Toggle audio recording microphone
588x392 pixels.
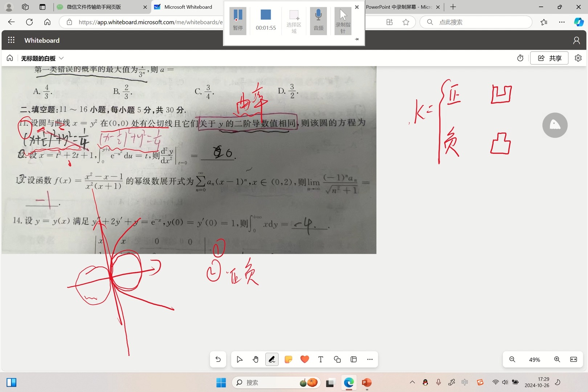pyautogui.click(x=318, y=21)
